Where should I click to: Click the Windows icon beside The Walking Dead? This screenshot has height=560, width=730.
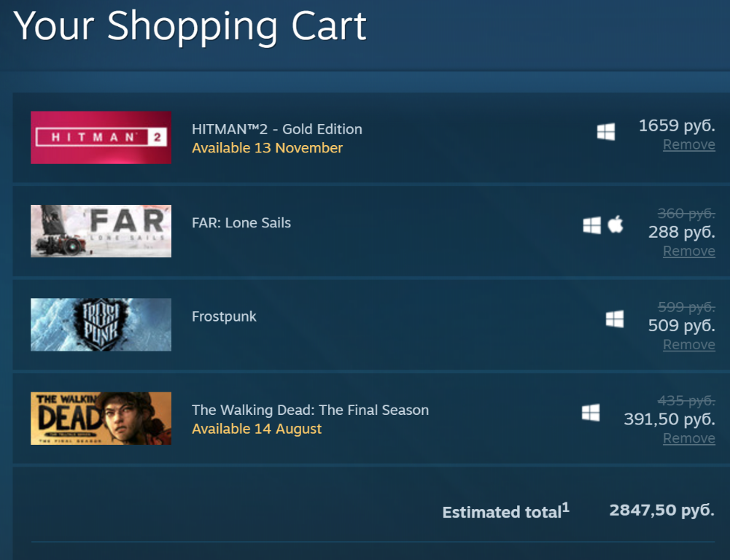pos(591,413)
